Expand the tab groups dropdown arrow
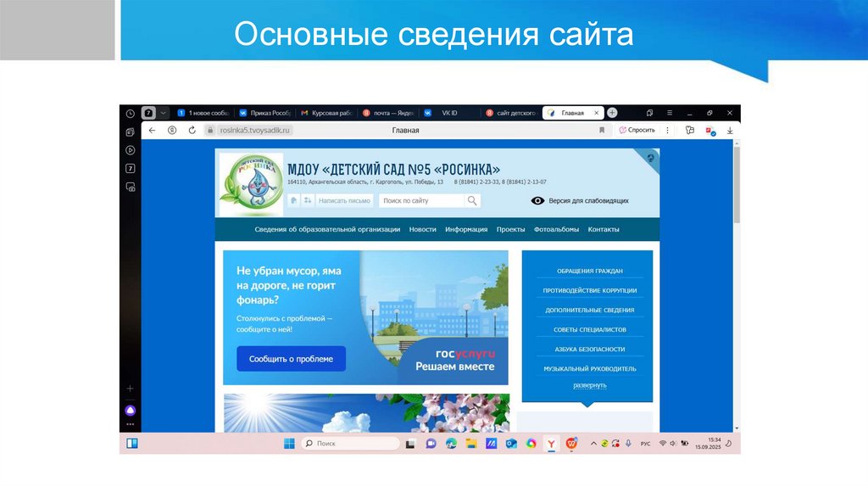 pos(163,113)
